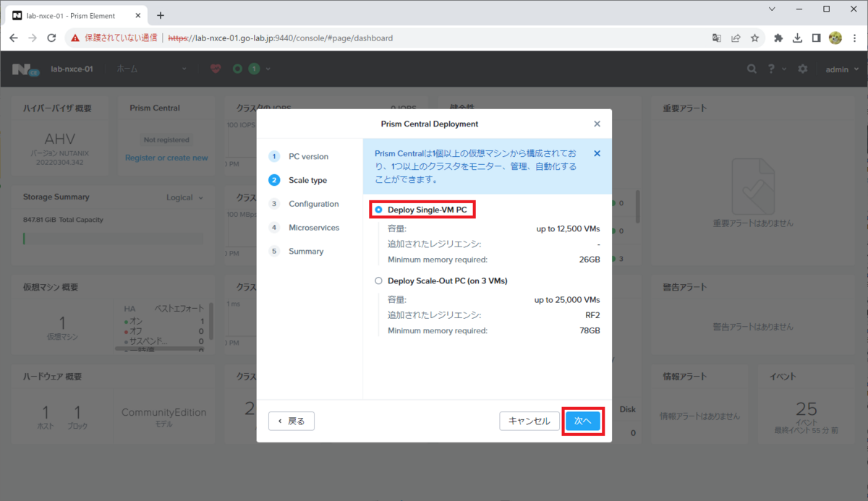Go to Scale type wizard step
This screenshot has width=868, height=501.
pyautogui.click(x=297, y=180)
